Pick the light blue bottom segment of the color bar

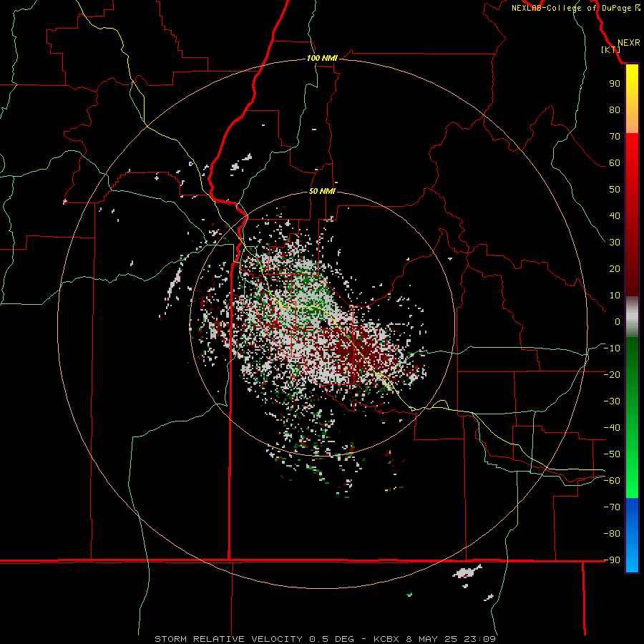pyautogui.click(x=632, y=559)
